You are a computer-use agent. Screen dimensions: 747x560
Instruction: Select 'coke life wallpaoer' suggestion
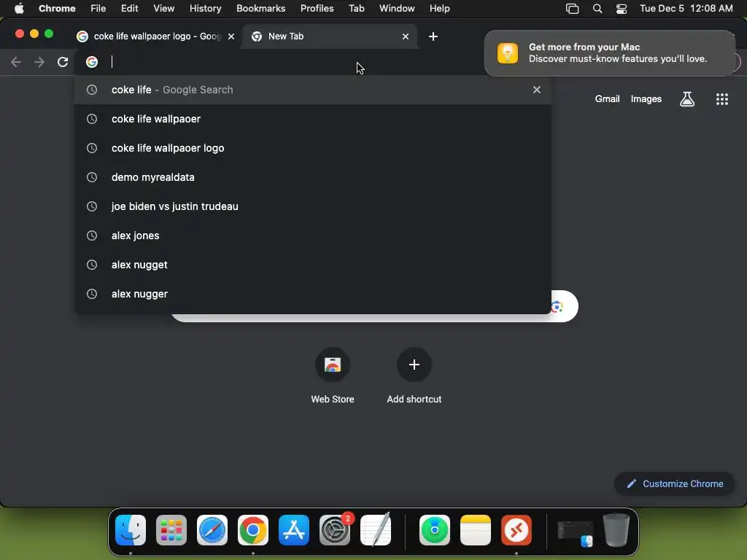313,119
